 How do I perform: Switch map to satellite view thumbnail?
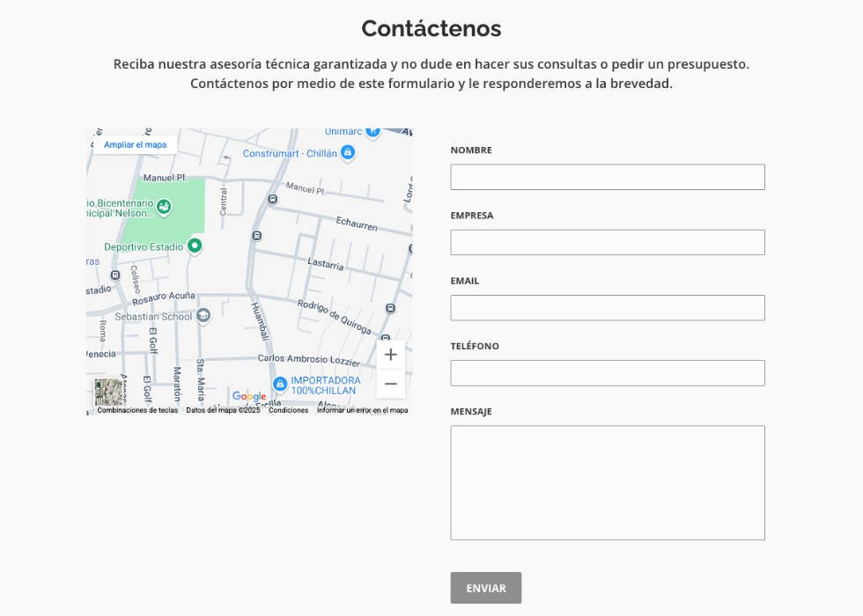(x=108, y=392)
